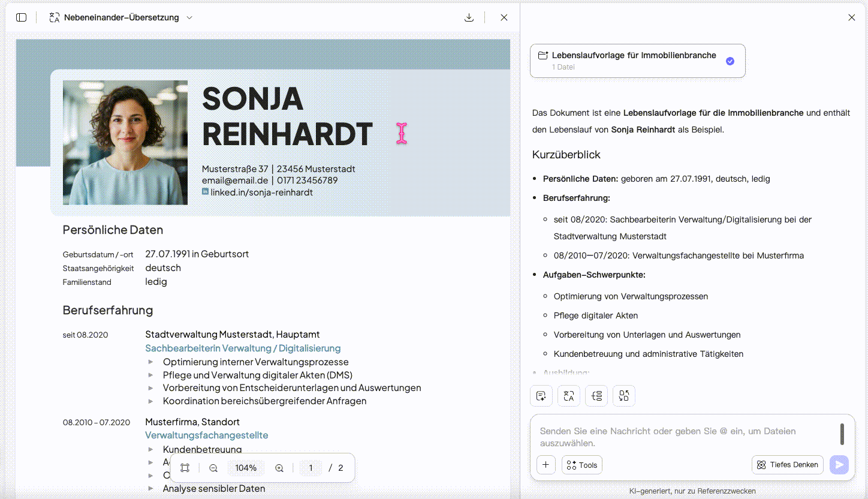
Task: Click the seit 08.2020 date entry
Action: (86, 335)
